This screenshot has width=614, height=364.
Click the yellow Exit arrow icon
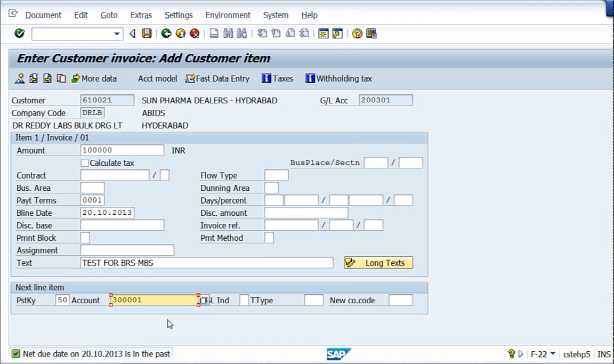[x=181, y=34]
